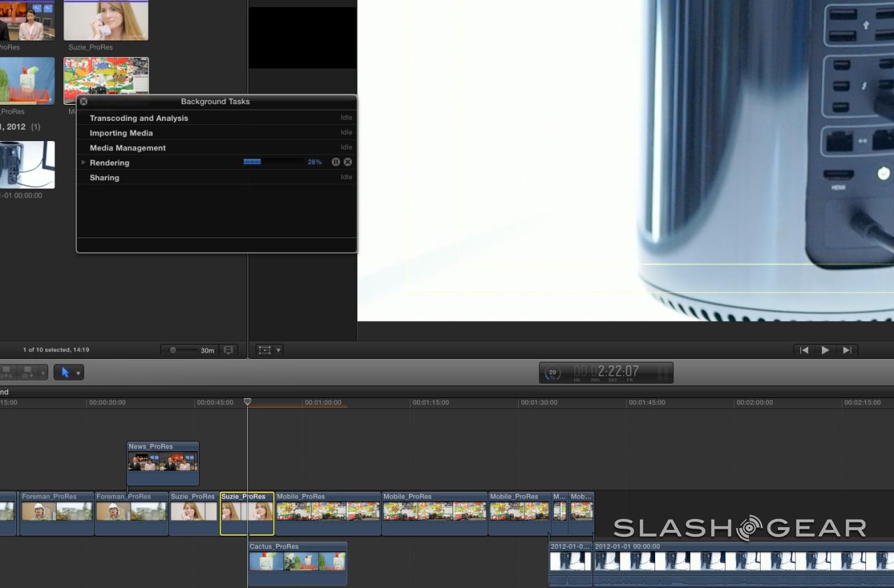
Task: Jump to the previous edit point
Action: click(804, 351)
